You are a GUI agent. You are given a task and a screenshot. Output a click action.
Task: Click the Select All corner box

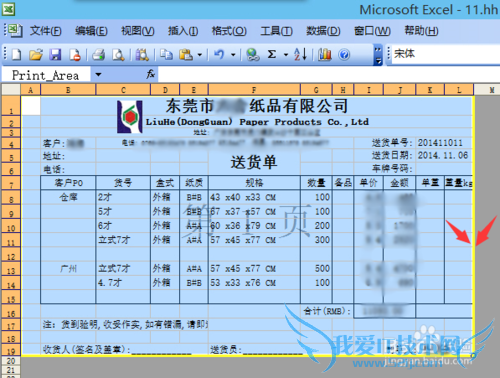click(11, 89)
